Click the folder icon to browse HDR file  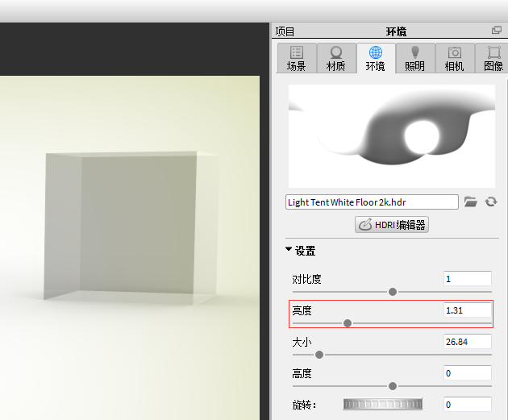pyautogui.click(x=470, y=202)
